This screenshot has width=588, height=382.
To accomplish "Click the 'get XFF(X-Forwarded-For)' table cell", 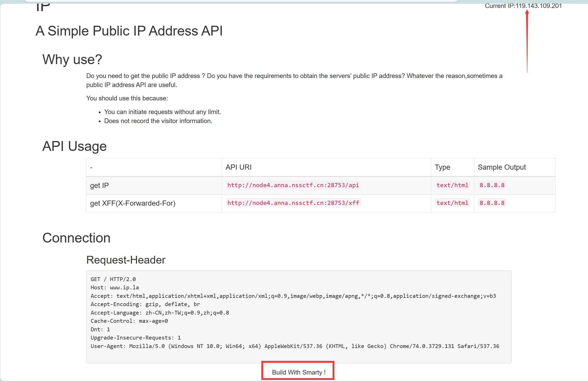I will coord(132,203).
